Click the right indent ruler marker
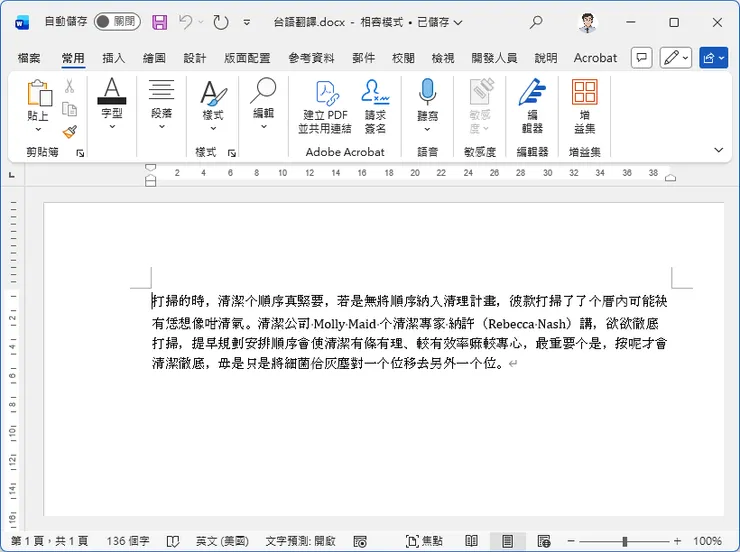The height and width of the screenshot is (552, 740). click(670, 178)
